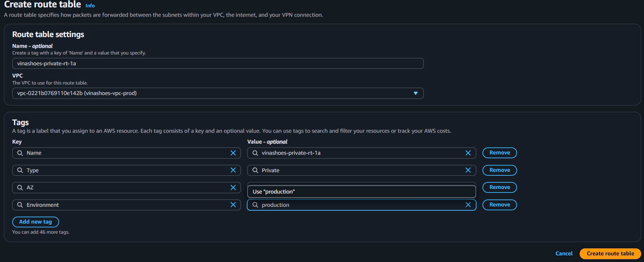Viewport: 644px width, 262px height.
Task: Clear the Name tag key field
Action: click(233, 153)
